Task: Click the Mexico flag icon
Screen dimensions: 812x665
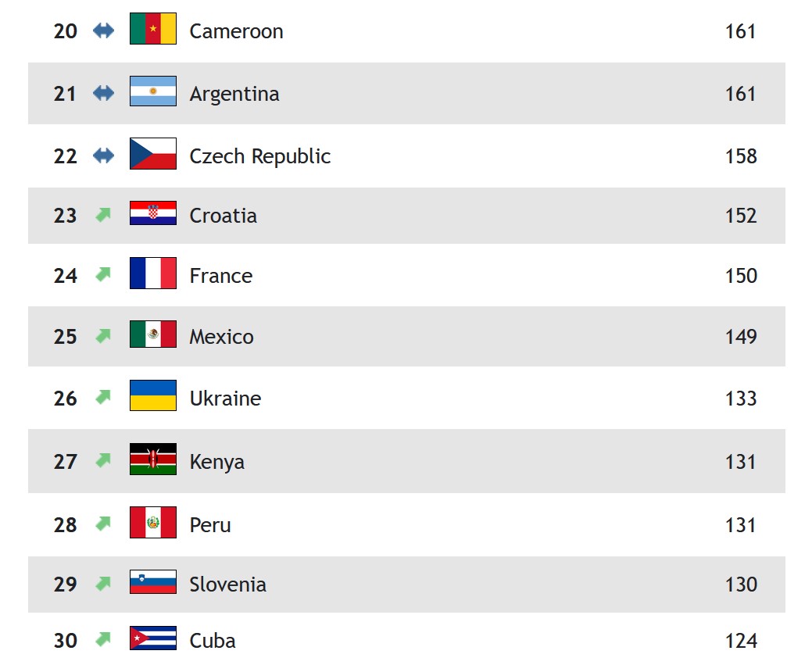Action: click(x=153, y=334)
